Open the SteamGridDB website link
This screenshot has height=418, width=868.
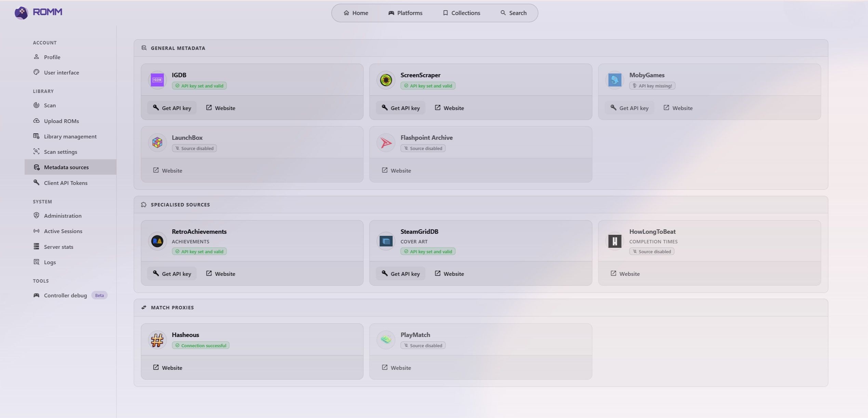(x=449, y=273)
